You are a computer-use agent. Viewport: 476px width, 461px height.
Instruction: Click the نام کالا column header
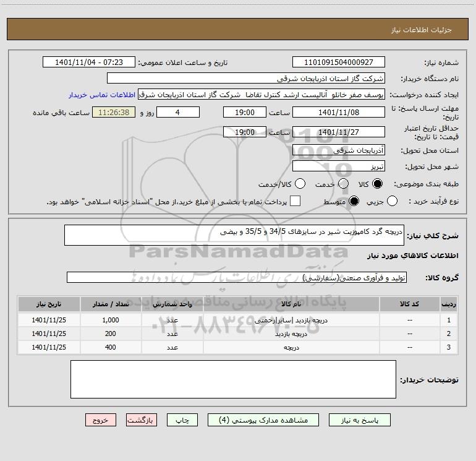point(291,304)
